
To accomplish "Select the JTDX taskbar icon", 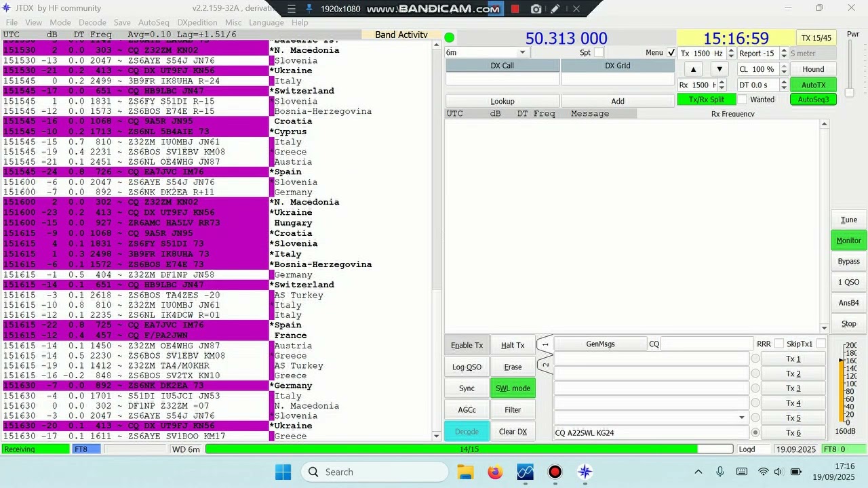I will point(585,472).
